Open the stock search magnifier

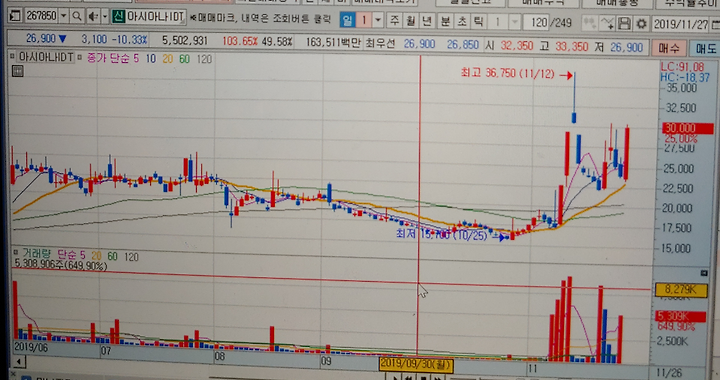[77, 17]
